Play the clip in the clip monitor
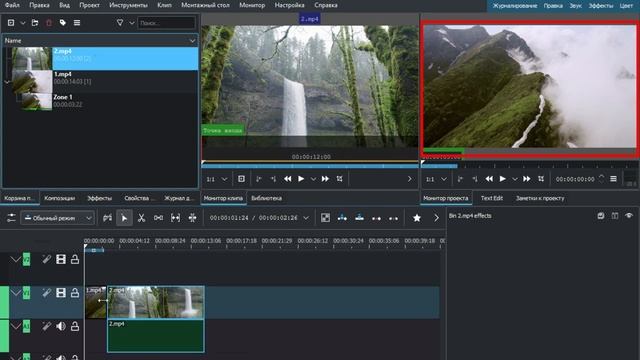The image size is (640, 360). [301, 179]
